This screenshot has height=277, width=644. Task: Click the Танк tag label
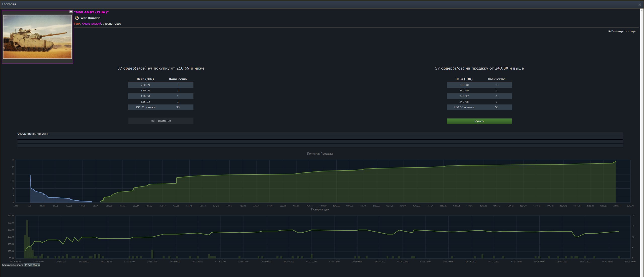77,24
